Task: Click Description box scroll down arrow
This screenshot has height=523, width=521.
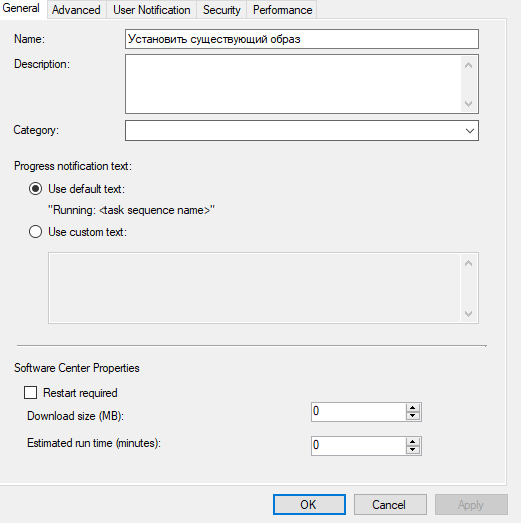Action: 469,104
